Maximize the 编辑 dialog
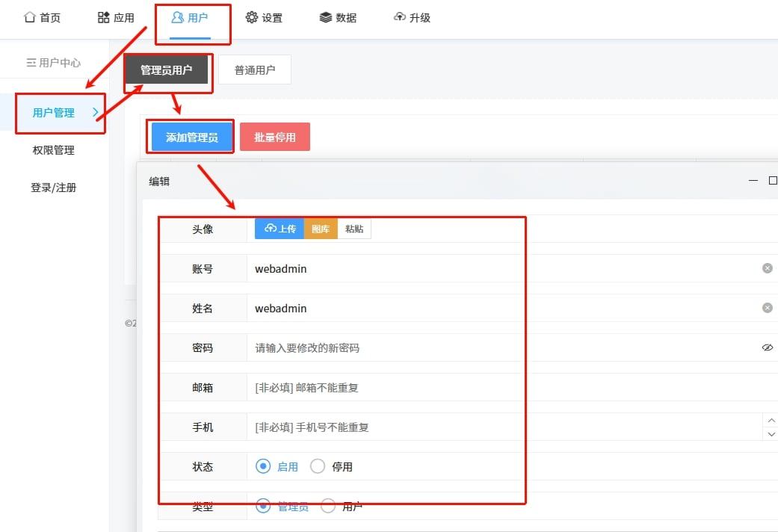 point(773,181)
